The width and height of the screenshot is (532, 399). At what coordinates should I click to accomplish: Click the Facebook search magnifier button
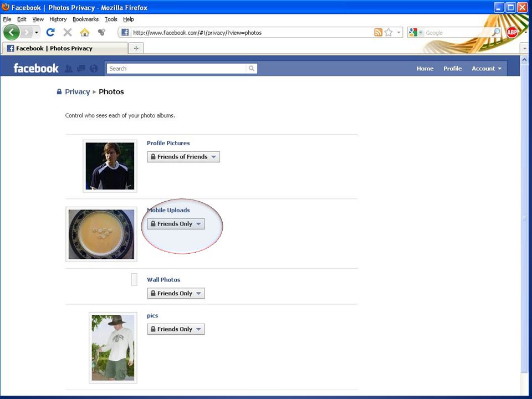coord(252,69)
